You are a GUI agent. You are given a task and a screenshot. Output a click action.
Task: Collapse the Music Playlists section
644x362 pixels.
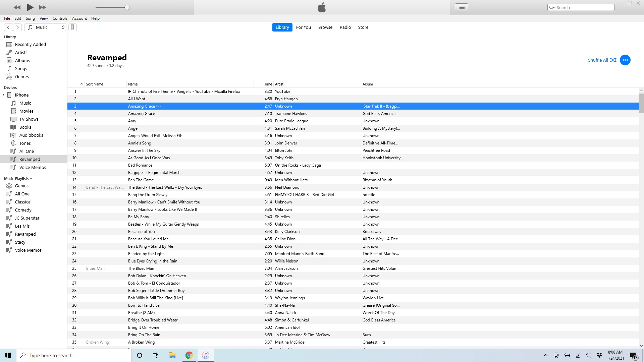click(x=31, y=178)
